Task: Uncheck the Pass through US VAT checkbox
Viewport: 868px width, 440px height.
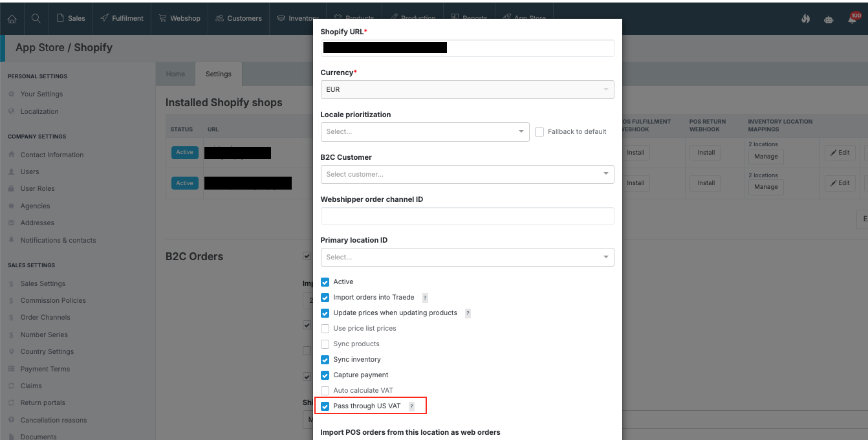Action: tap(325, 406)
